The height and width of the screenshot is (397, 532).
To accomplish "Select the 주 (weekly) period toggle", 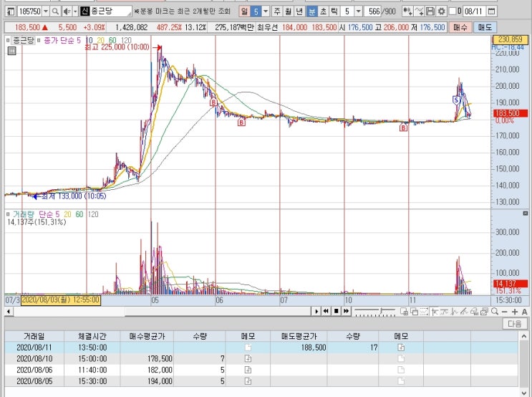I will (x=277, y=11).
